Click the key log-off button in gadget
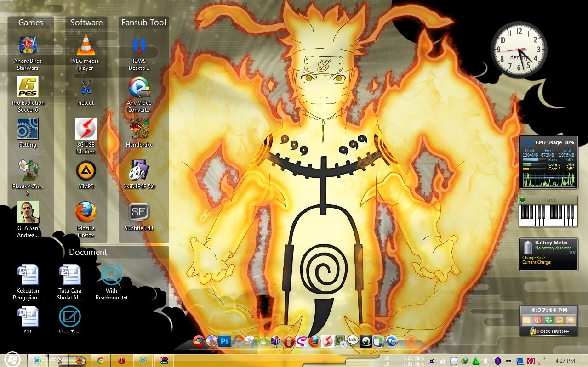 pyautogui.click(x=559, y=320)
